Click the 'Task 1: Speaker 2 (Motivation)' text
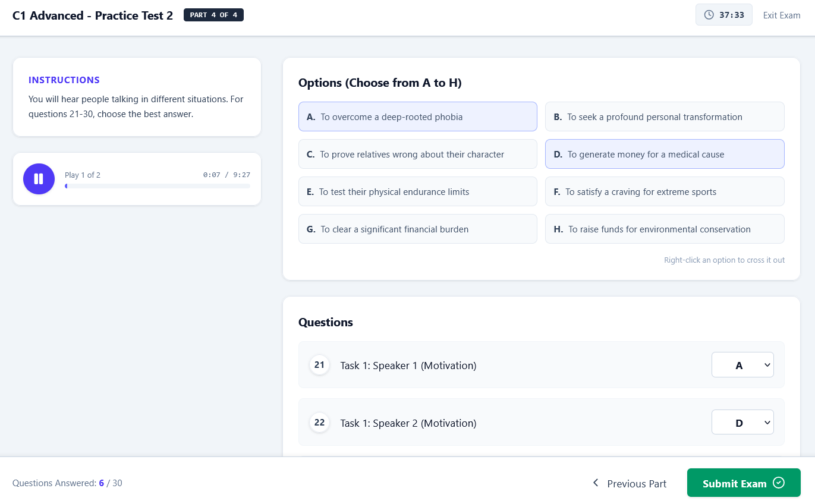 pos(408,423)
